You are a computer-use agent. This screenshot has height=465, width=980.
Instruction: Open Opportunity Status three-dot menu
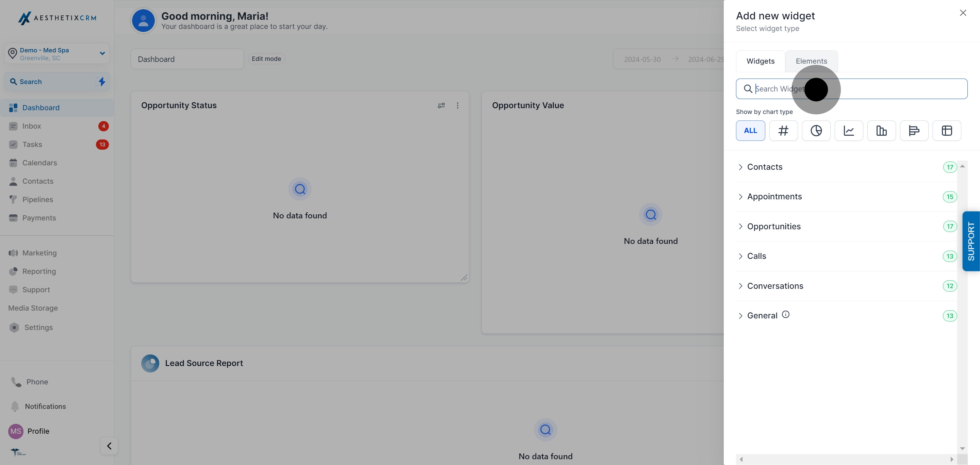tap(457, 105)
